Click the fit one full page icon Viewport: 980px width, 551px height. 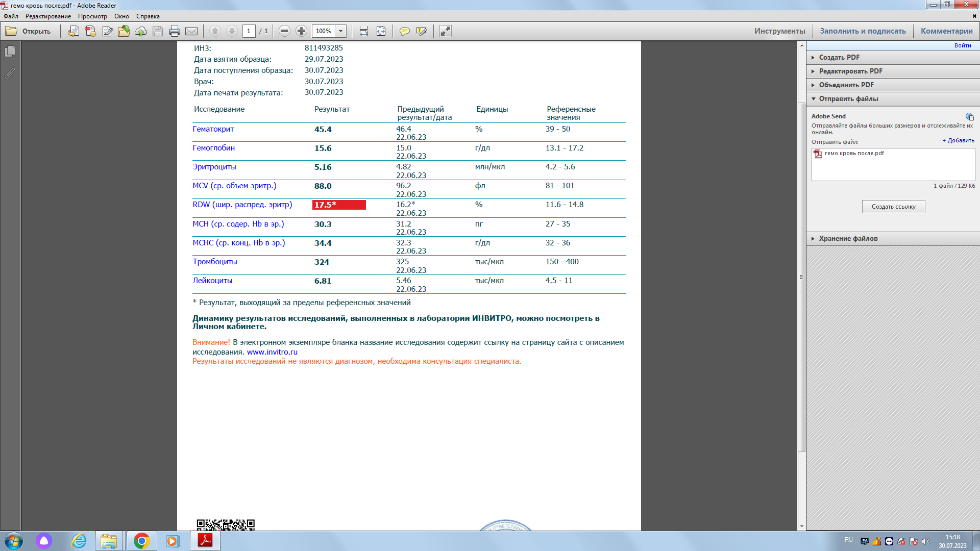click(381, 31)
